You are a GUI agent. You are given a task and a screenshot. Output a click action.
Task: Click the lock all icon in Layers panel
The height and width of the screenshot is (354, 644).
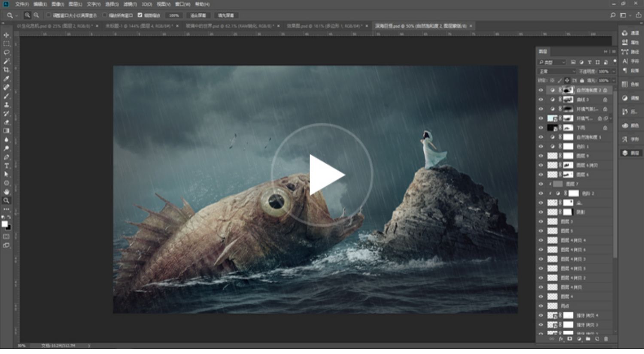[582, 81]
